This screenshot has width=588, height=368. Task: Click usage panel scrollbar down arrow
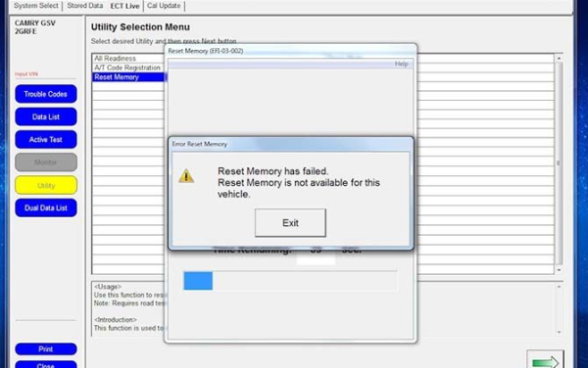tap(559, 332)
